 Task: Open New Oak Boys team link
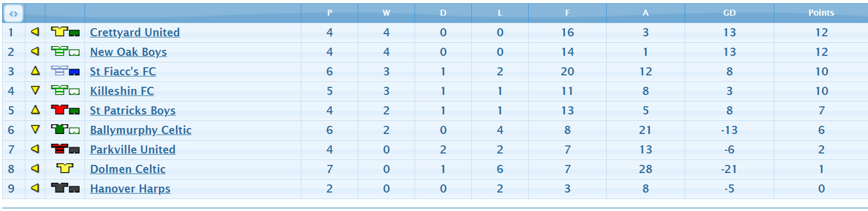click(x=128, y=52)
